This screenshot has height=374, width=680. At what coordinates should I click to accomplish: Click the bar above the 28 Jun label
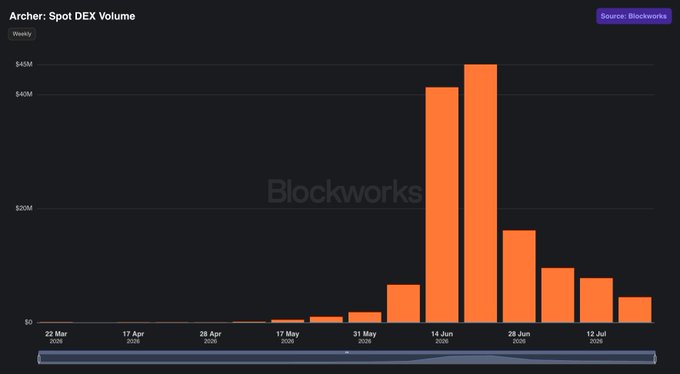click(x=519, y=276)
